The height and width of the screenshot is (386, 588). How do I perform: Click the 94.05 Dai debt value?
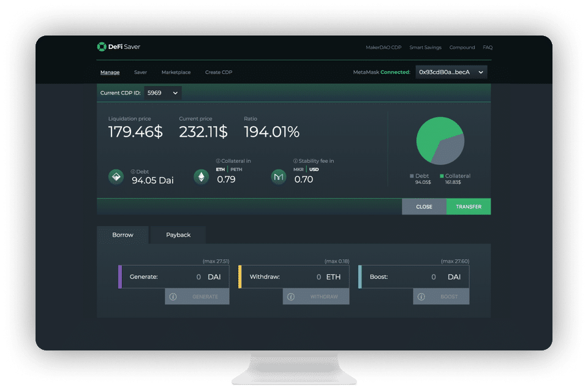(x=153, y=180)
